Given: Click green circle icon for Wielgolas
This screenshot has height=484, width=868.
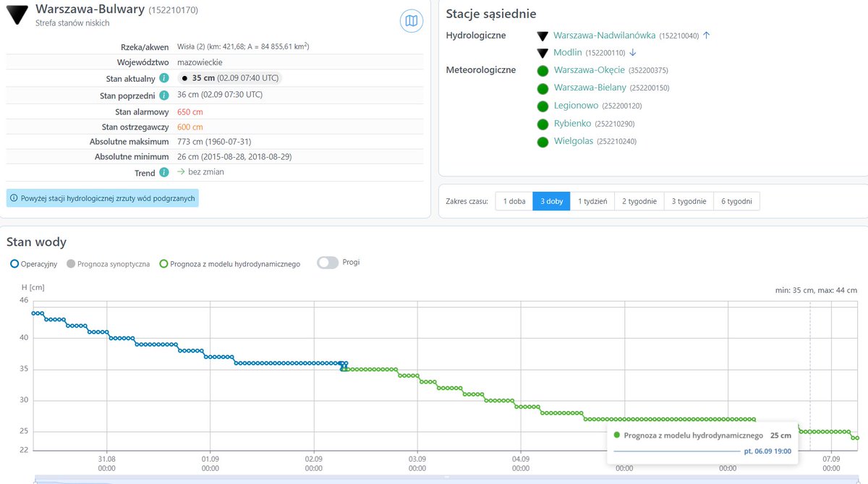Looking at the screenshot, I should pos(542,142).
